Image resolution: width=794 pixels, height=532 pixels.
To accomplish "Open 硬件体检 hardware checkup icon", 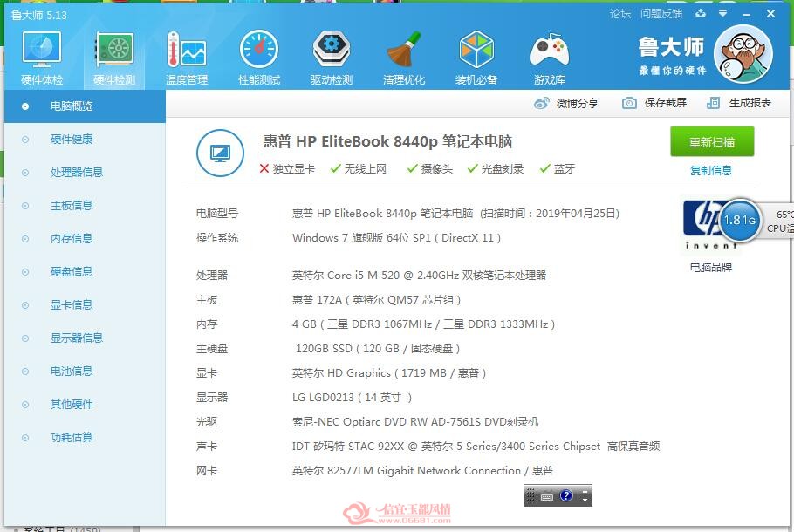I will (x=42, y=58).
